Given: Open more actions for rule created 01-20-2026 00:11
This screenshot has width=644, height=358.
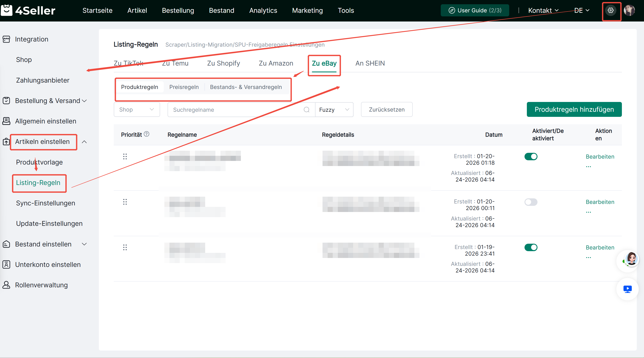Looking at the screenshot, I should click(589, 212).
